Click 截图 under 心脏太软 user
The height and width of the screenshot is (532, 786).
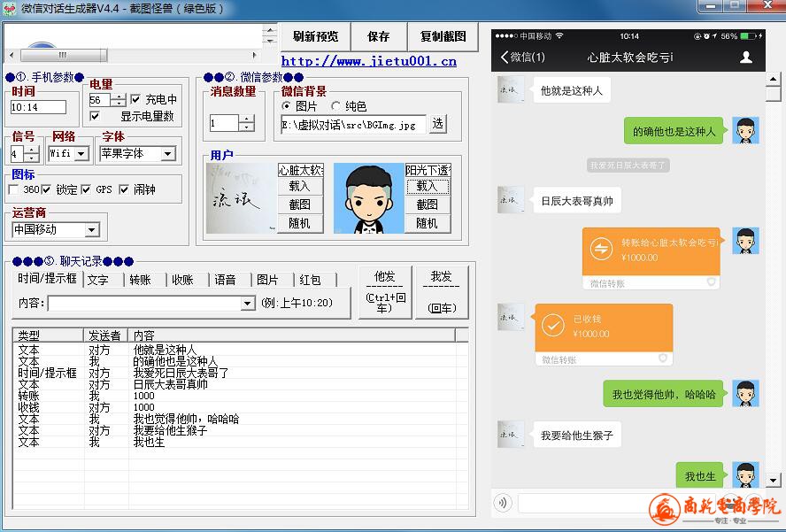300,205
